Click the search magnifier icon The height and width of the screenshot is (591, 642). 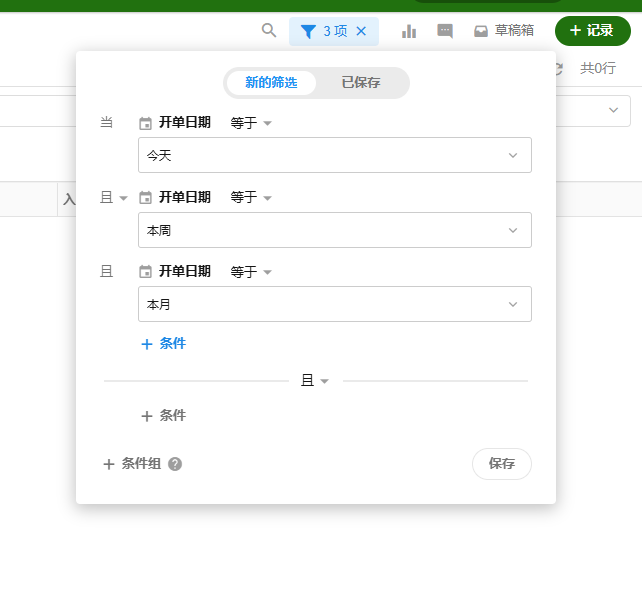tap(269, 31)
